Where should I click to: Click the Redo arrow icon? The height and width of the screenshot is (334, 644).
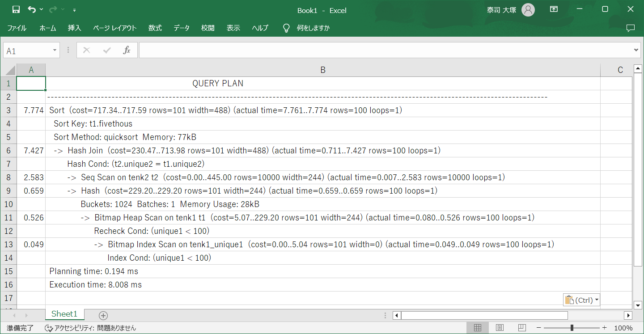[x=53, y=9]
